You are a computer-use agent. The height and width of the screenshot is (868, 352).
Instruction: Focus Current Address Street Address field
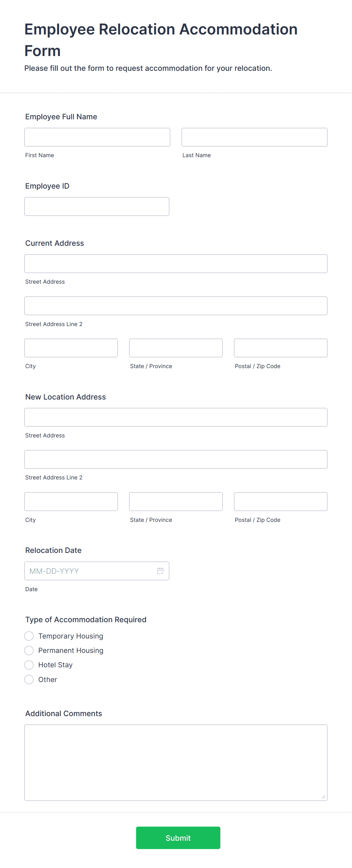[176, 264]
